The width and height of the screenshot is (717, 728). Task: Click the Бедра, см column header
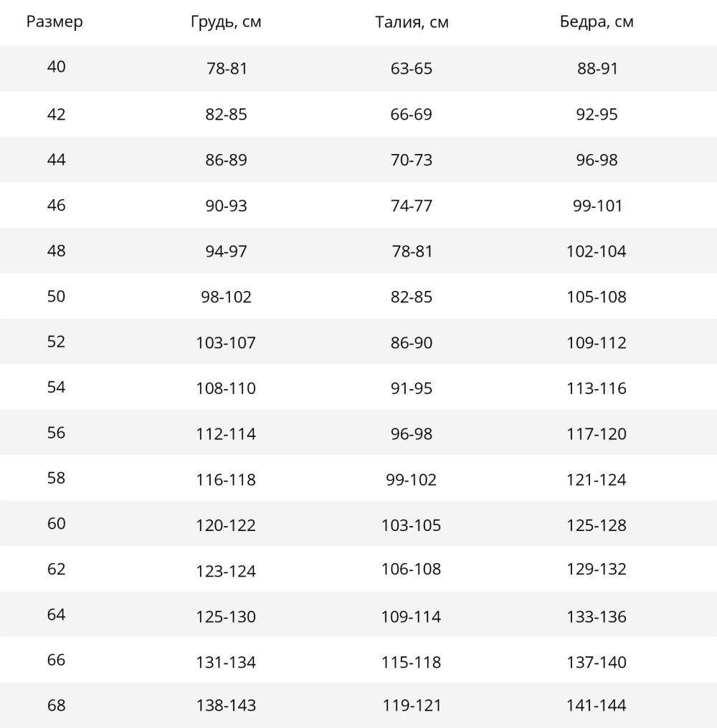pos(597,22)
